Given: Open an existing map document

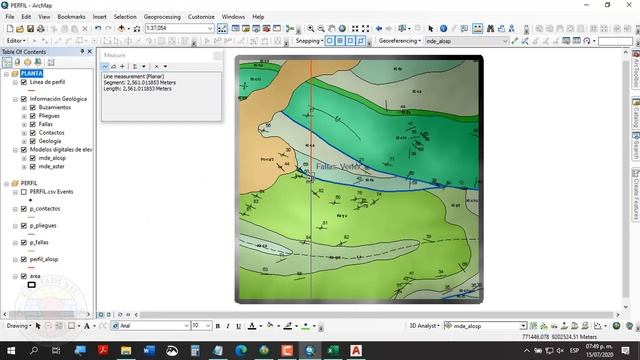Looking at the screenshot, I should tap(20, 29).
